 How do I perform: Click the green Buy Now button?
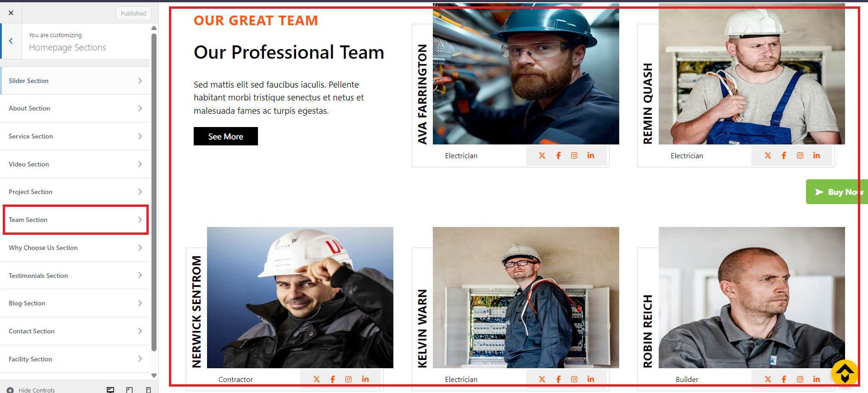click(x=837, y=192)
